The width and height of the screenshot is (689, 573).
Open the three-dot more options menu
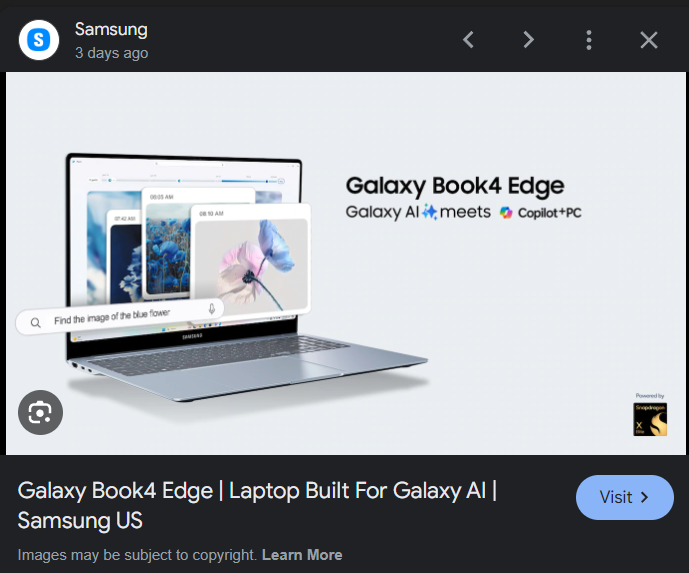[x=589, y=40]
